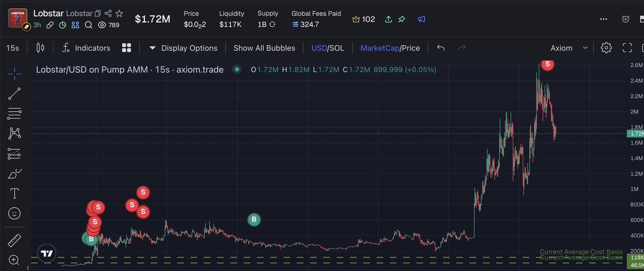
Task: Click the current 1.72M price label
Action: [x=636, y=133]
